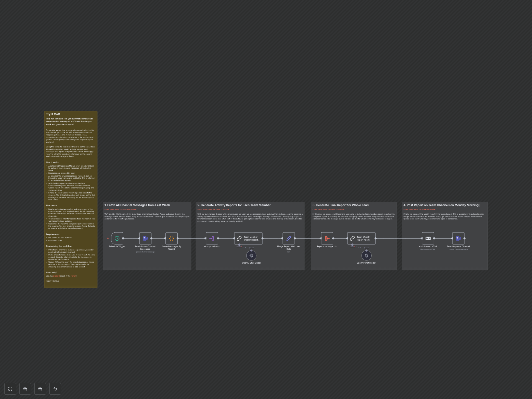Follow the Discord link under Need Help
This screenshot has height=399, width=532.
pos(56,276)
